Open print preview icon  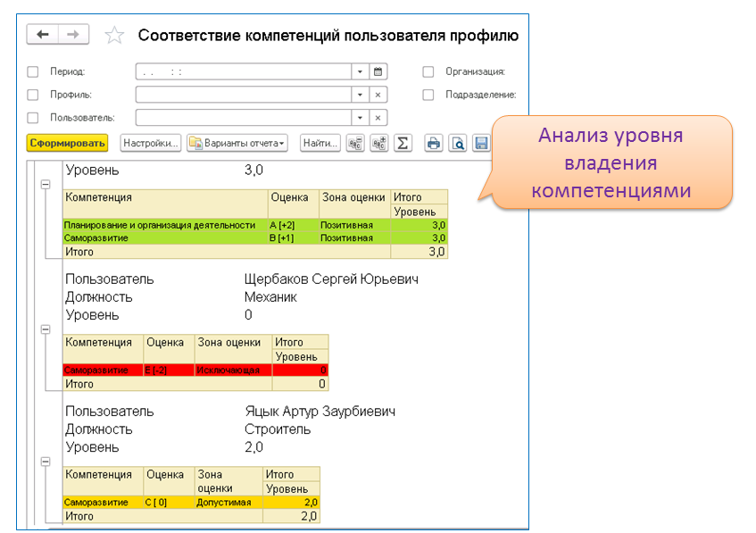(457, 143)
